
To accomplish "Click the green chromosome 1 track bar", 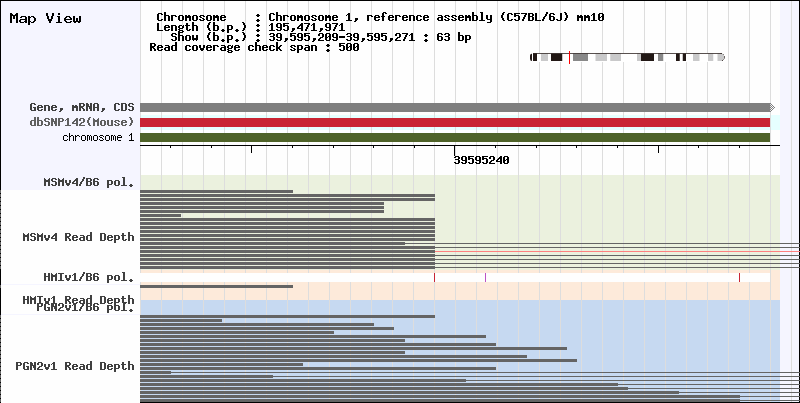I will [455, 138].
